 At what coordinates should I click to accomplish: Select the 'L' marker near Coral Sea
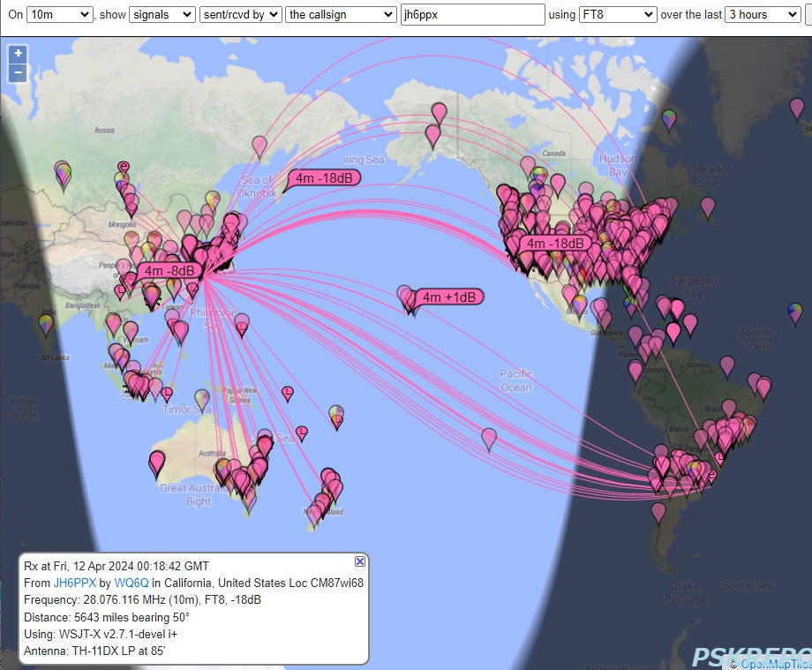pos(301,432)
